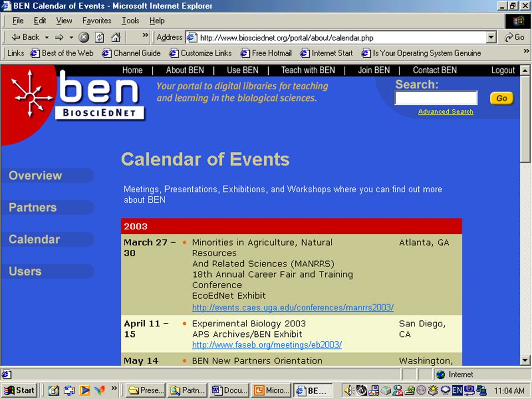Open Contact BEN navigation link
This screenshot has width=532, height=399.
[434, 70]
